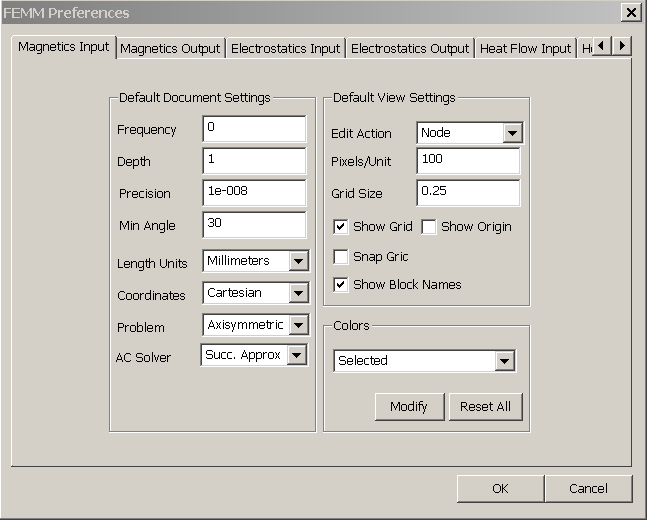Click the Modify color button
This screenshot has width=647, height=520.
coord(409,407)
